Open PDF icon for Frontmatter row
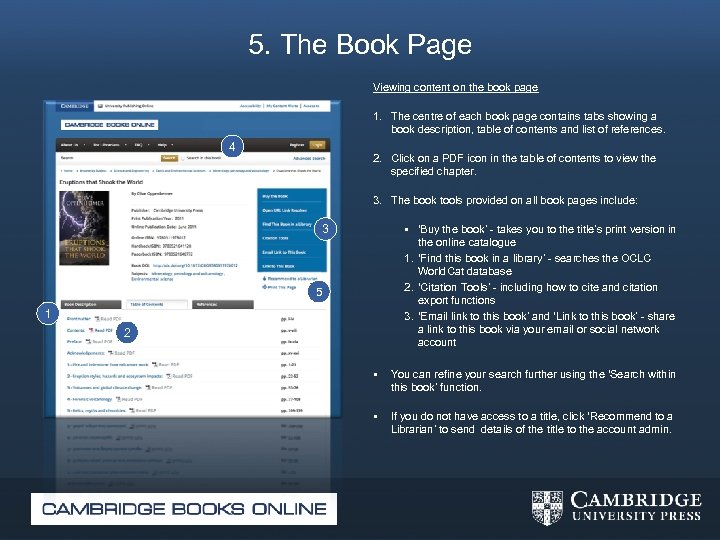Image resolution: width=720 pixels, height=540 pixels. click(97, 319)
